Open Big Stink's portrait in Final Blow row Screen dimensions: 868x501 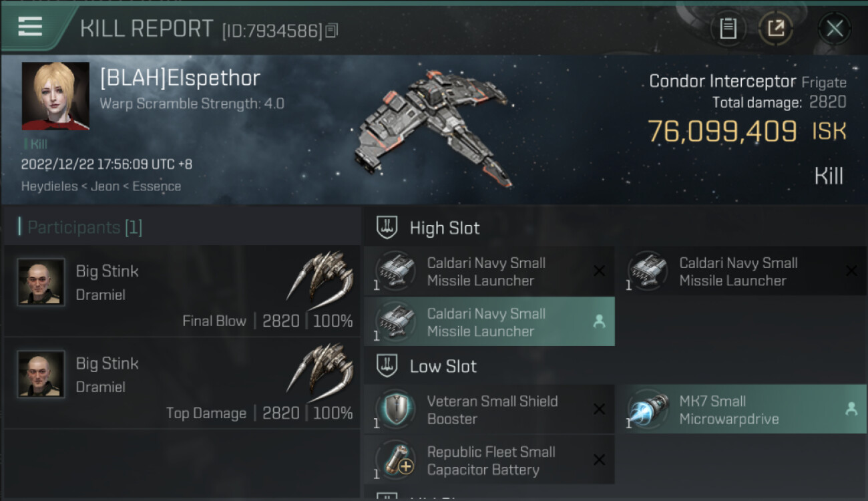41,282
